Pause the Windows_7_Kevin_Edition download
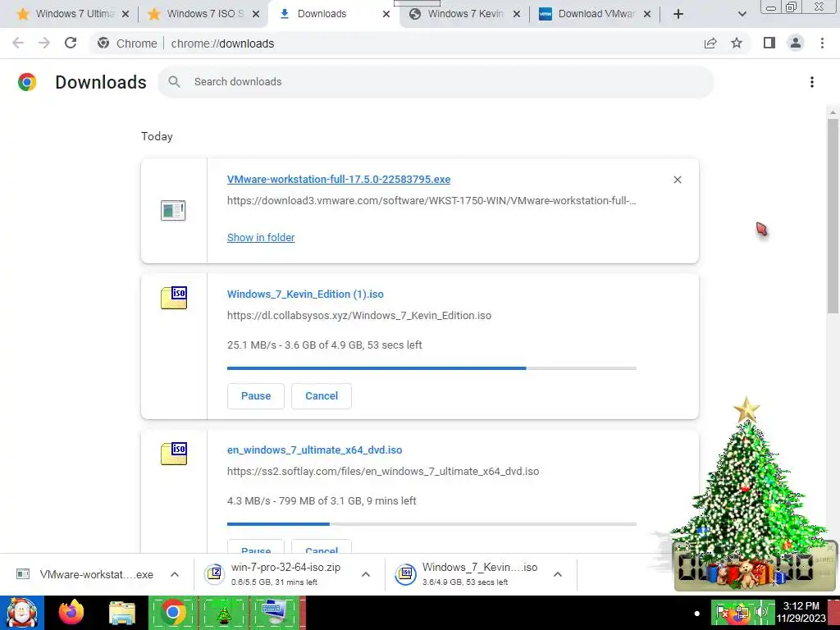 256,396
